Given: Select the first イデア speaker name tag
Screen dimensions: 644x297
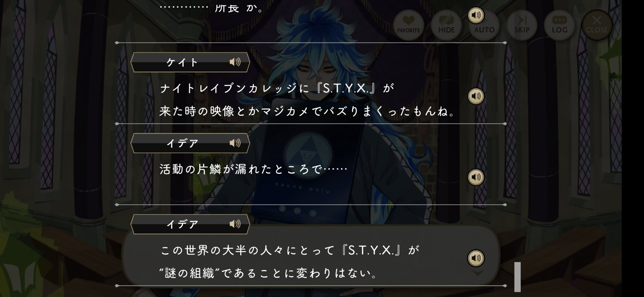Looking at the screenshot, I should (190, 143).
